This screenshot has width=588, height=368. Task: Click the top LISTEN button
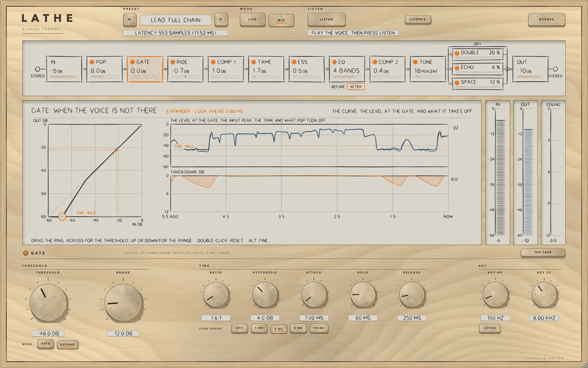click(x=326, y=19)
